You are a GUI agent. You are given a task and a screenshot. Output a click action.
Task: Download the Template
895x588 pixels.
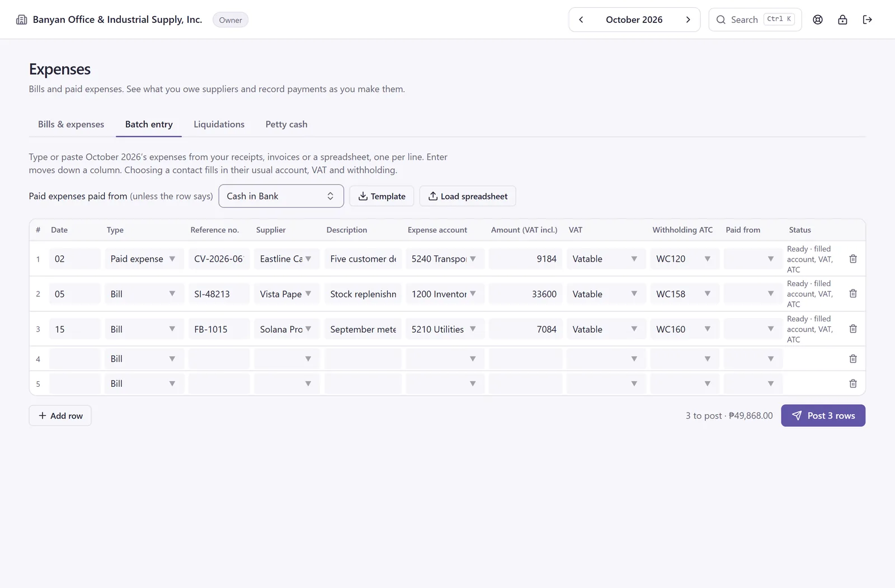tap(381, 196)
